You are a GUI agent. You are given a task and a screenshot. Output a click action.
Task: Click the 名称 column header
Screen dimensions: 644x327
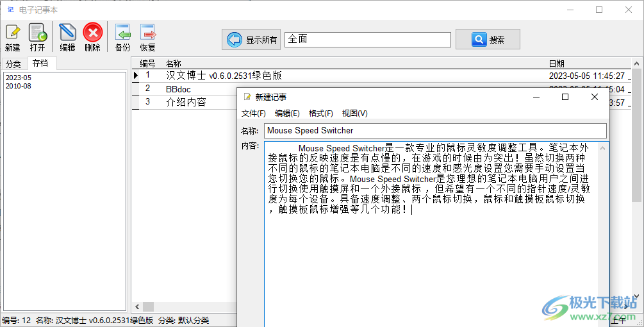click(x=173, y=63)
